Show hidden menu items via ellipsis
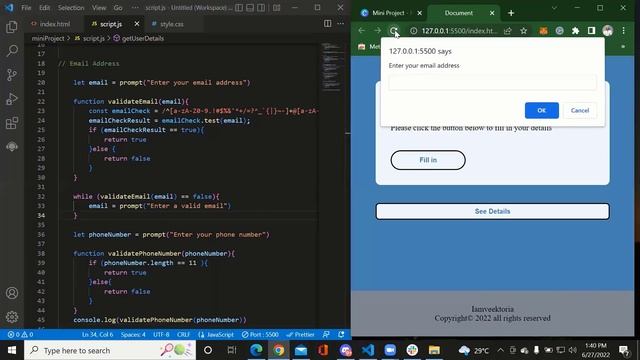640x360 pixels. (x=135, y=8)
